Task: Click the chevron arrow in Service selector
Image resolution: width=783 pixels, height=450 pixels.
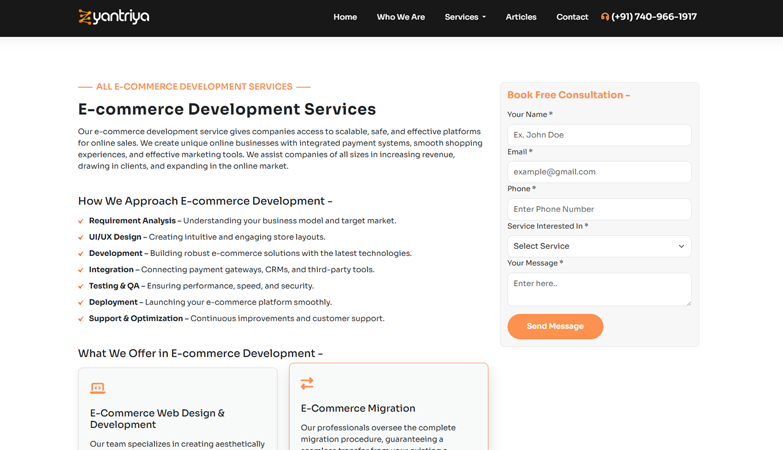Action: click(x=681, y=246)
